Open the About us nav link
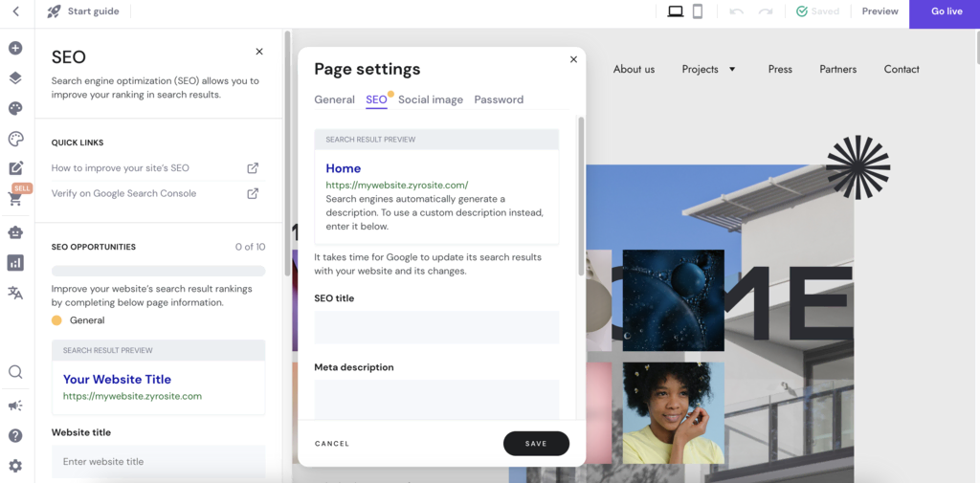The image size is (980, 483). 634,70
